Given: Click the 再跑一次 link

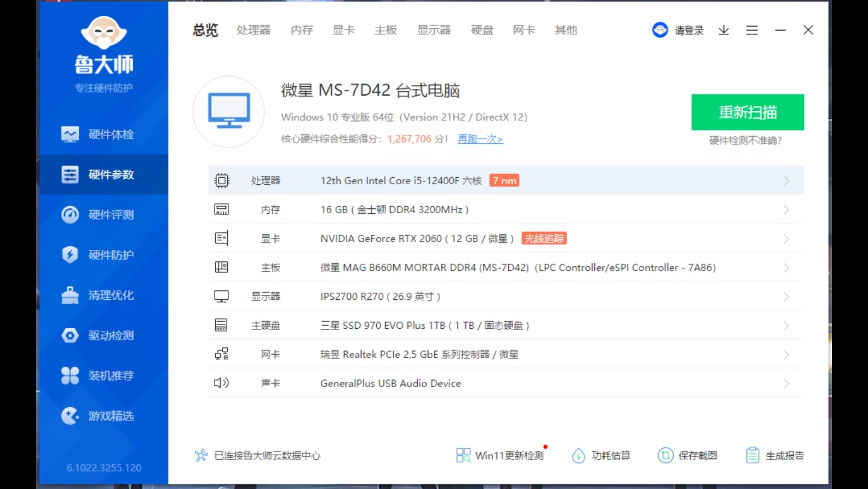Looking at the screenshot, I should (479, 139).
